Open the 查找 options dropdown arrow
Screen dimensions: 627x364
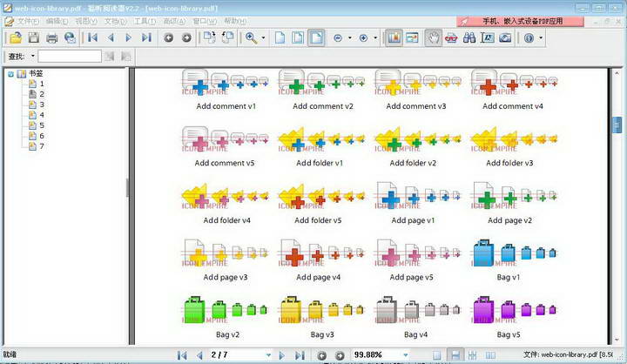click(33, 56)
